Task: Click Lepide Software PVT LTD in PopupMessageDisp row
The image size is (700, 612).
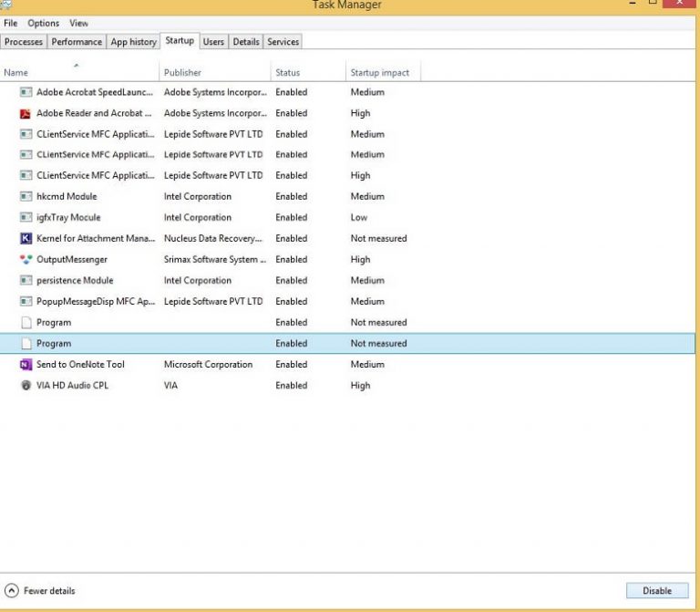Action: pyautogui.click(x=213, y=302)
